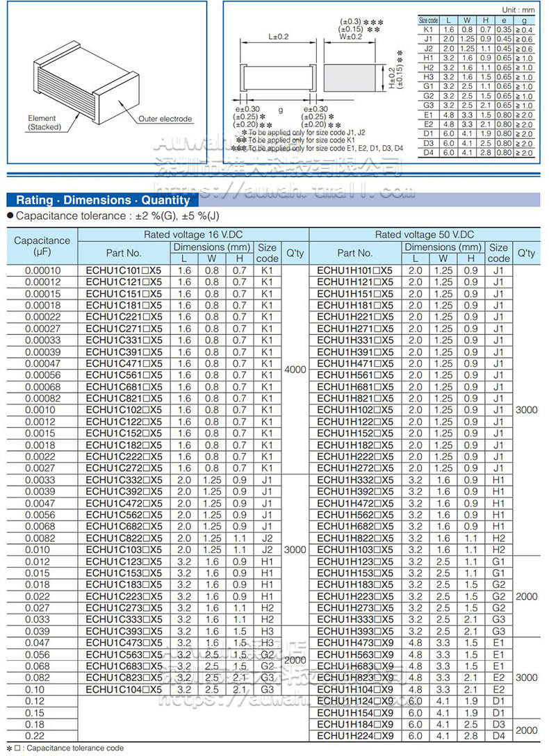This screenshot has height=756, width=549.
Task: Click the Capacitance tolerance ±2 %(G) line
Action: tap(113, 216)
